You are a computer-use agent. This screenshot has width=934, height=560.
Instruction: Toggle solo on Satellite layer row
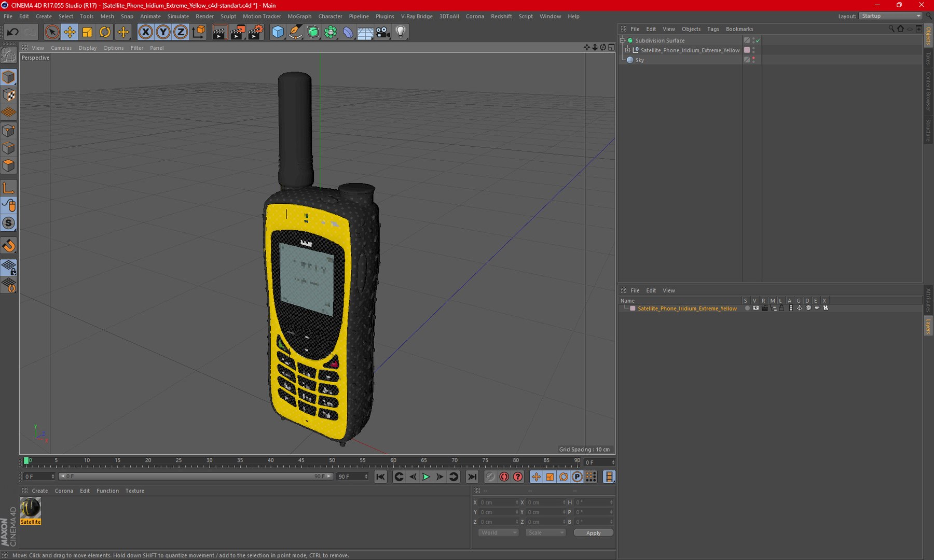point(747,309)
